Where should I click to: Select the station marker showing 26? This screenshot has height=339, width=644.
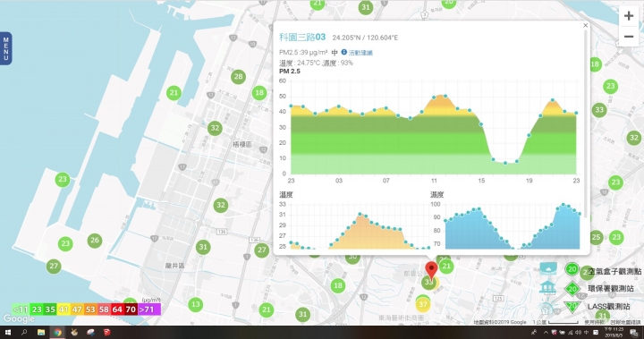click(95, 241)
